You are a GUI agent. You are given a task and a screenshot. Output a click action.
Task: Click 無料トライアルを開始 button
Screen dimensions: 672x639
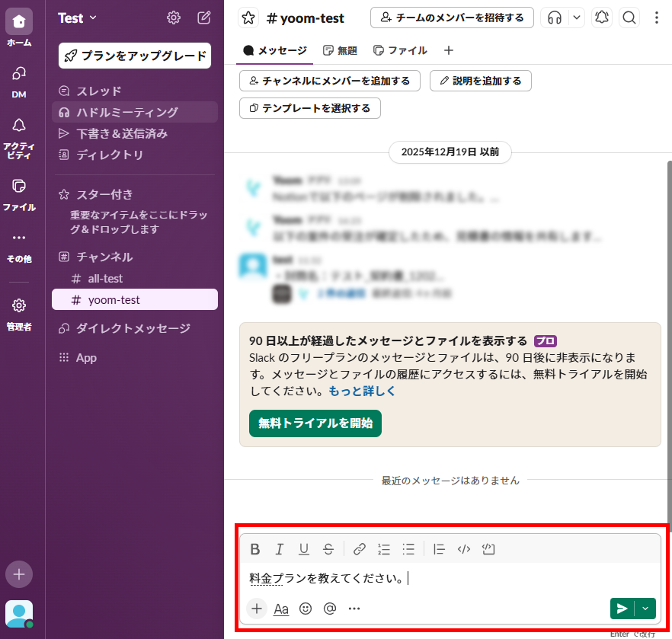315,423
